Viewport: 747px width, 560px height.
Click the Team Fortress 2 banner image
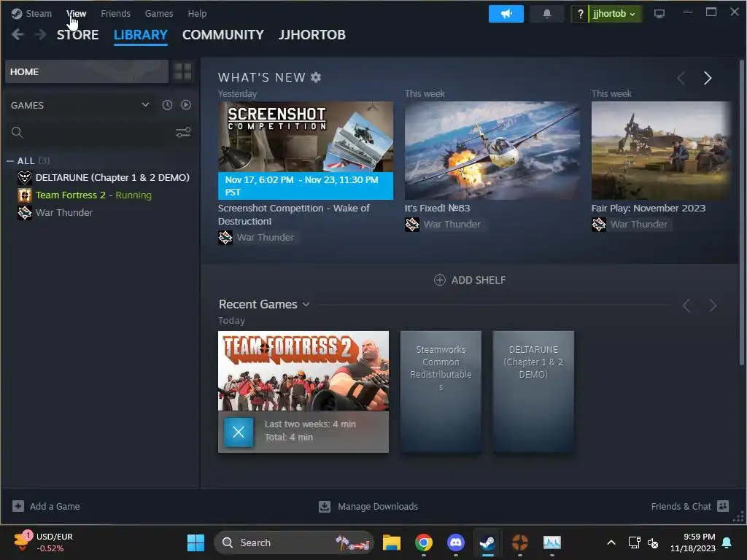pos(303,370)
